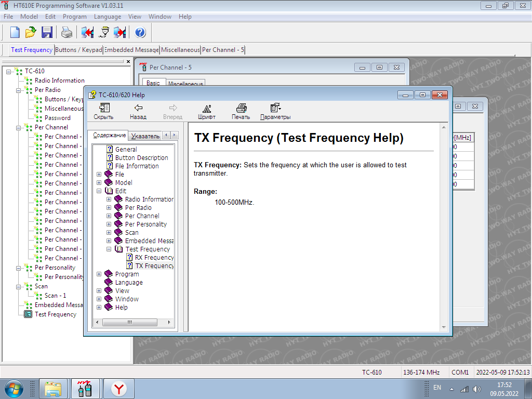Collapse TC-610 root node in left tree
The width and height of the screenshot is (532, 399).
8,72
